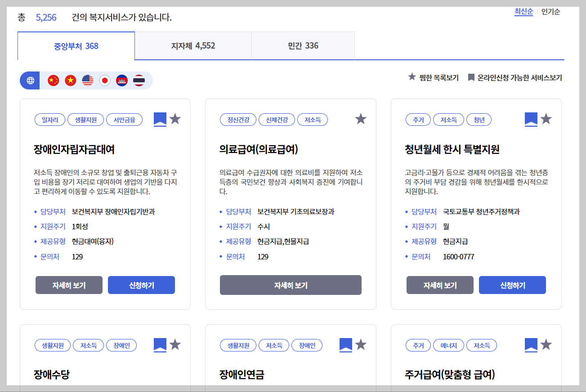Switch to the 지자체 4,552 tab
586x392 pixels.
point(193,46)
